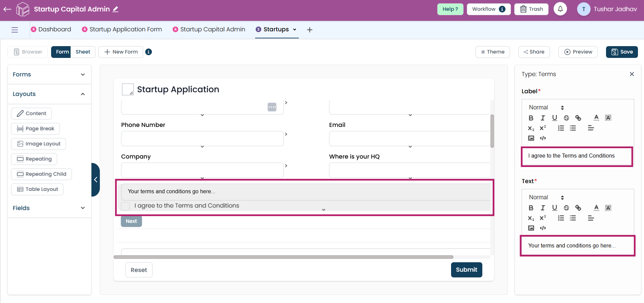Apply underline in the Text editor

point(555,208)
